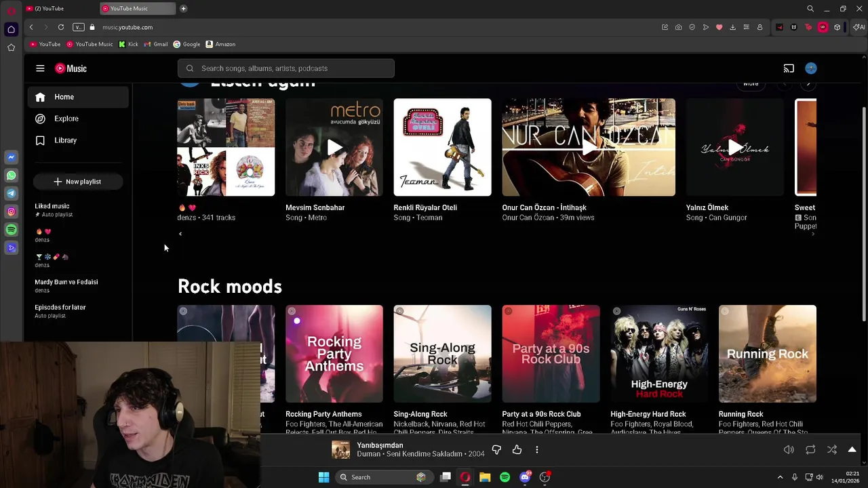Click the volume icon in player bar
This screenshot has height=488, width=868.
[789, 449]
